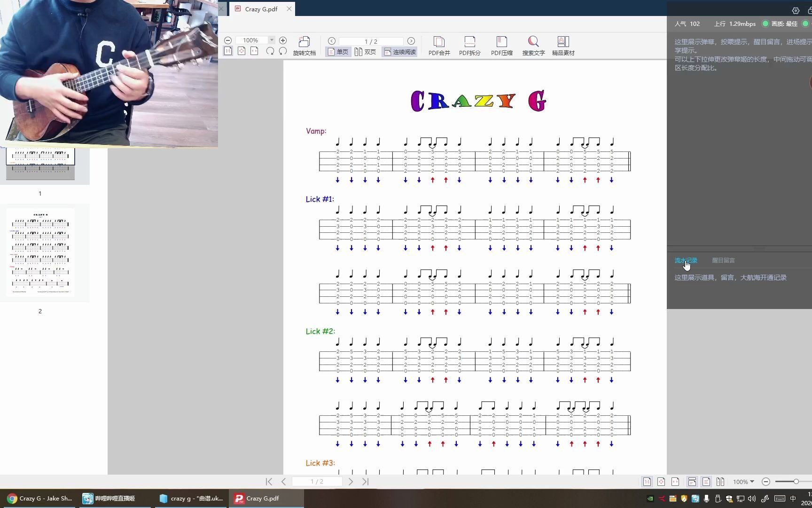
Task: Click the bottom zoom slider handle
Action: click(x=796, y=482)
